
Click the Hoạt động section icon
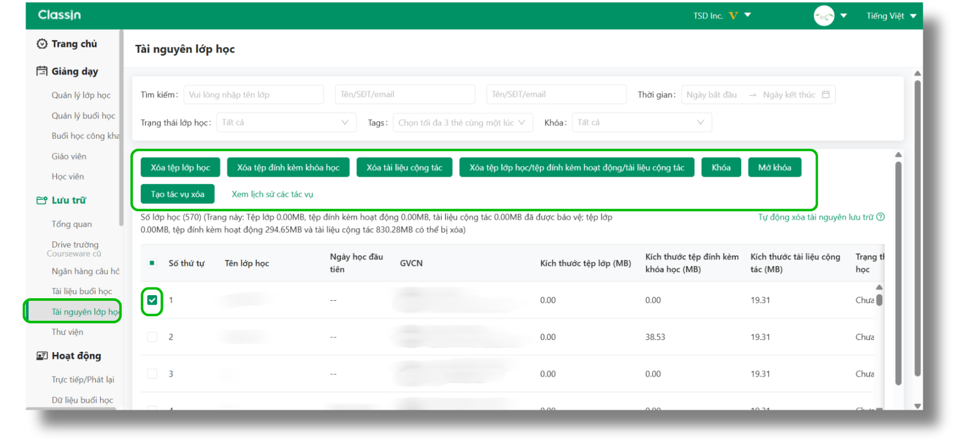42,356
